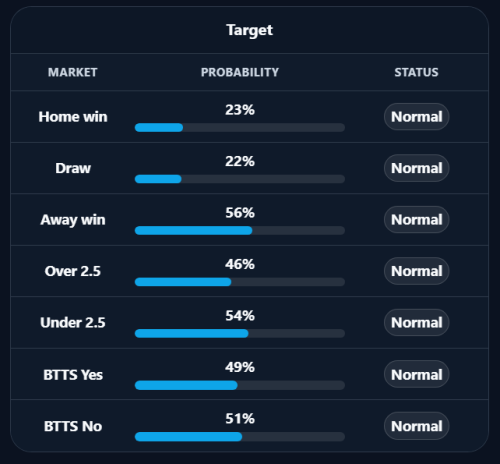Image resolution: width=500 pixels, height=464 pixels.
Task: Select the BTTS Yes market label
Action: [x=73, y=375]
